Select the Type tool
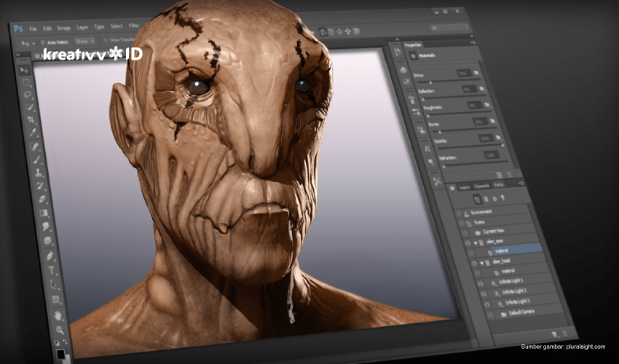Image resolution: width=619 pixels, height=364 pixels. 52,271
